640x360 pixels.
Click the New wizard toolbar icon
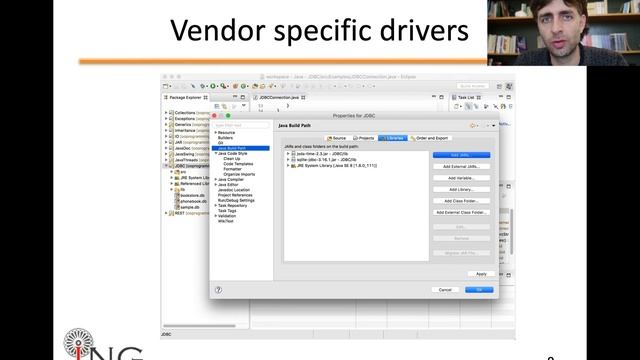166,86
